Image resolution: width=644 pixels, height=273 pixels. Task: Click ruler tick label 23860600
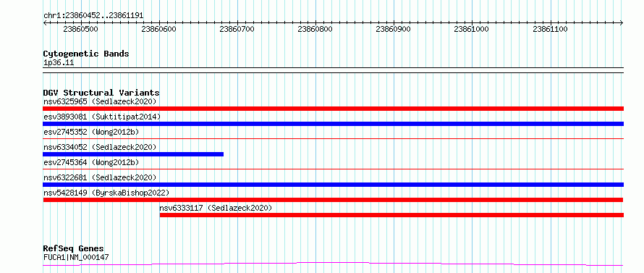tap(158, 29)
